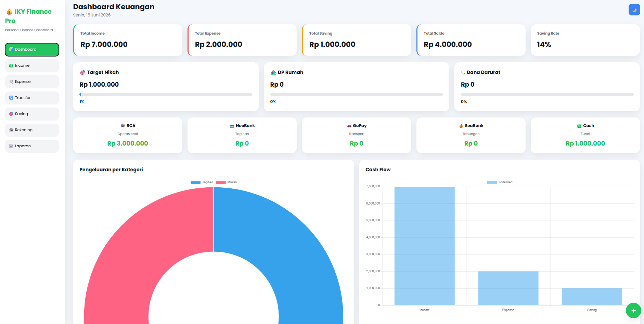The height and width of the screenshot is (324, 644).
Task: Open the Total Expense card
Action: pos(242,40)
